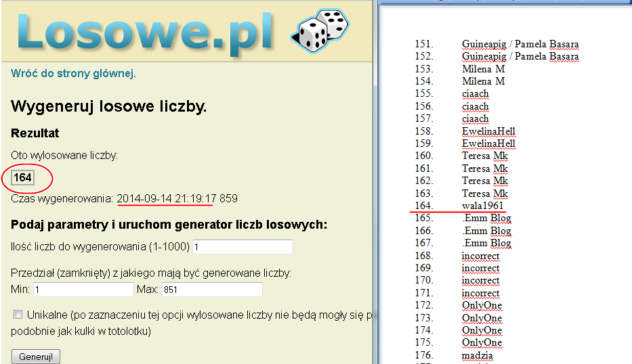Screen dimensions: 632x364
Task: Click the winning entry 'wala1961' in row 164
Action: click(483, 206)
